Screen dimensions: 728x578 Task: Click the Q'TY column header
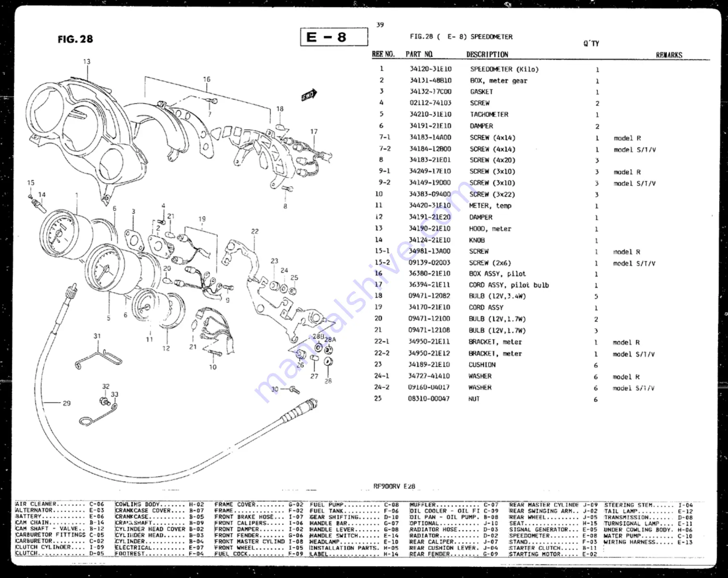coord(591,43)
